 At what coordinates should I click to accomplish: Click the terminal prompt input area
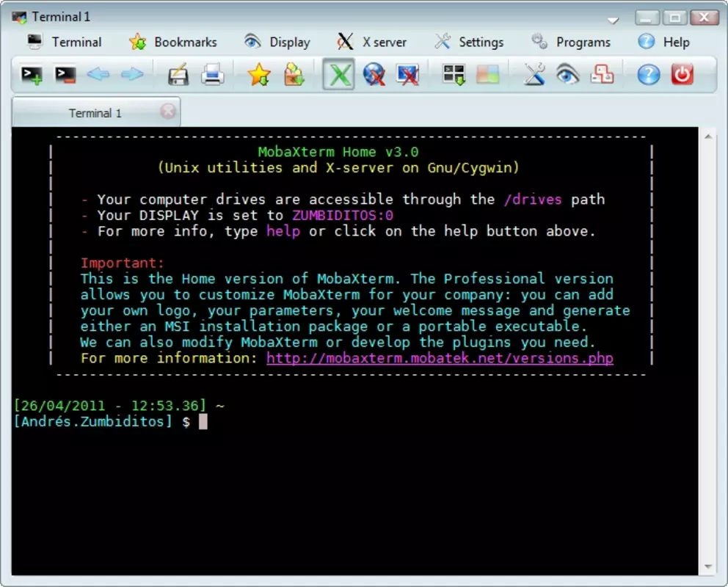point(203,422)
